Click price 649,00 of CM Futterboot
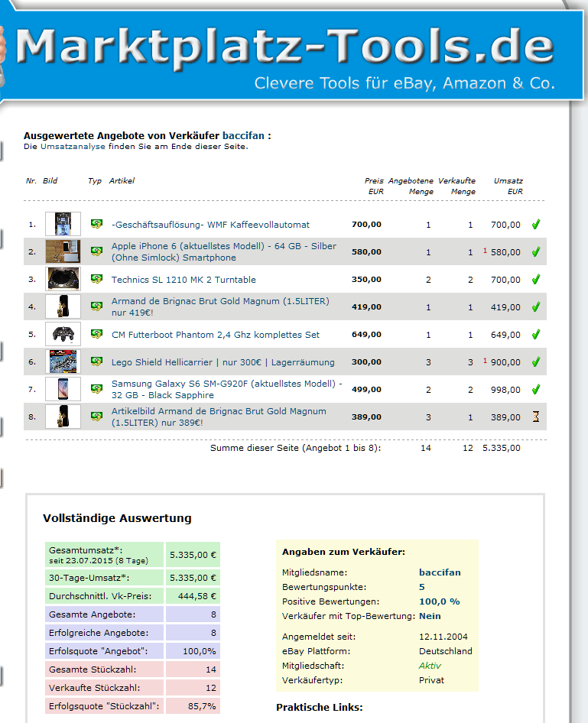The image size is (588, 723). point(366,334)
